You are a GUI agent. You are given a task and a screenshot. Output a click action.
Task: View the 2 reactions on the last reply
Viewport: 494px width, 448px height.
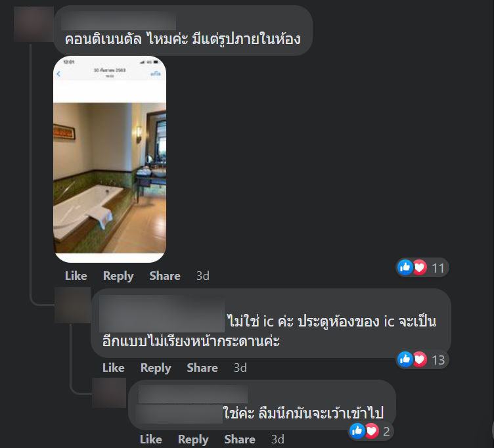[370, 431]
